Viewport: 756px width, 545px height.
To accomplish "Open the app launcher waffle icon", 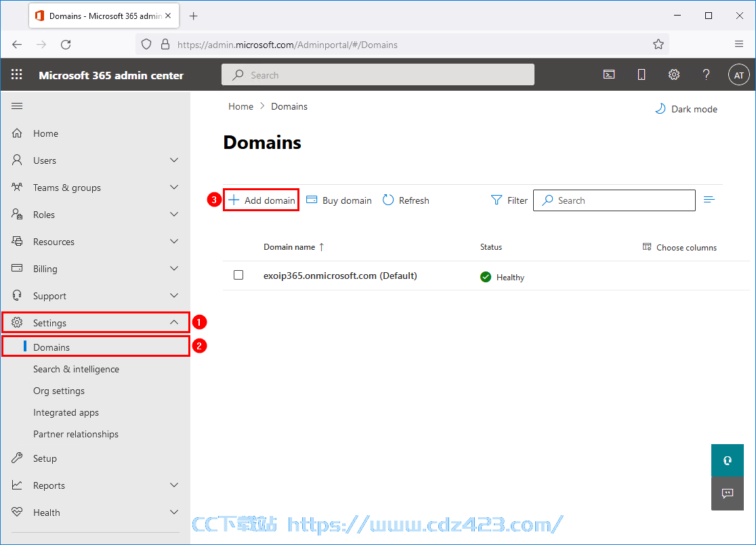I will (x=17, y=74).
